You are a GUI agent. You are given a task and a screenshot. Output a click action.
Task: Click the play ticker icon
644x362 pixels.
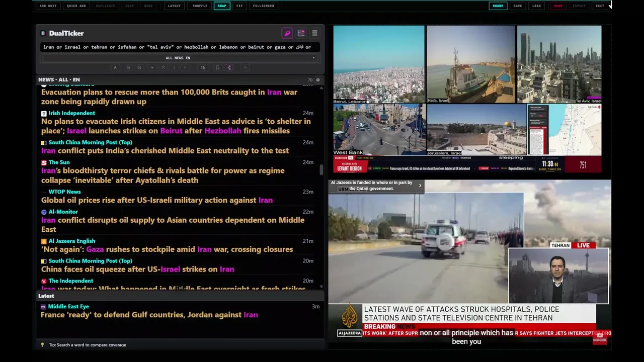[152, 67]
